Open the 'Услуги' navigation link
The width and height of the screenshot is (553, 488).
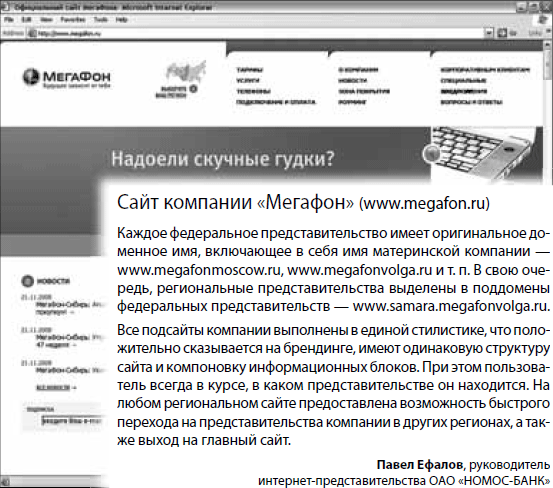tap(248, 80)
